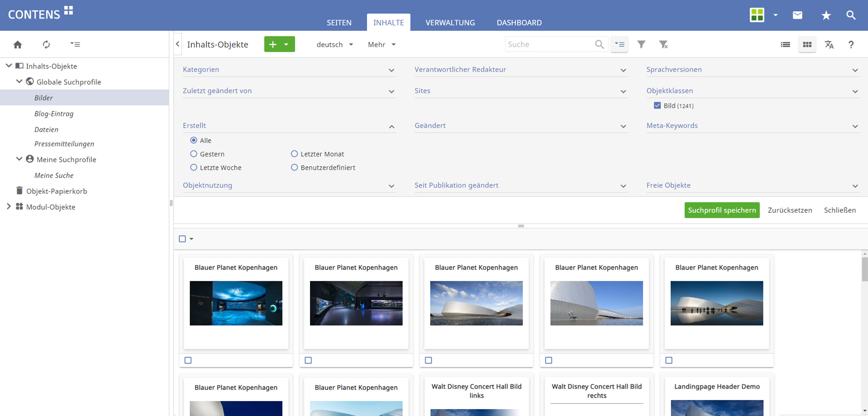
Task: Open the language translation icon
Action: coord(829,44)
